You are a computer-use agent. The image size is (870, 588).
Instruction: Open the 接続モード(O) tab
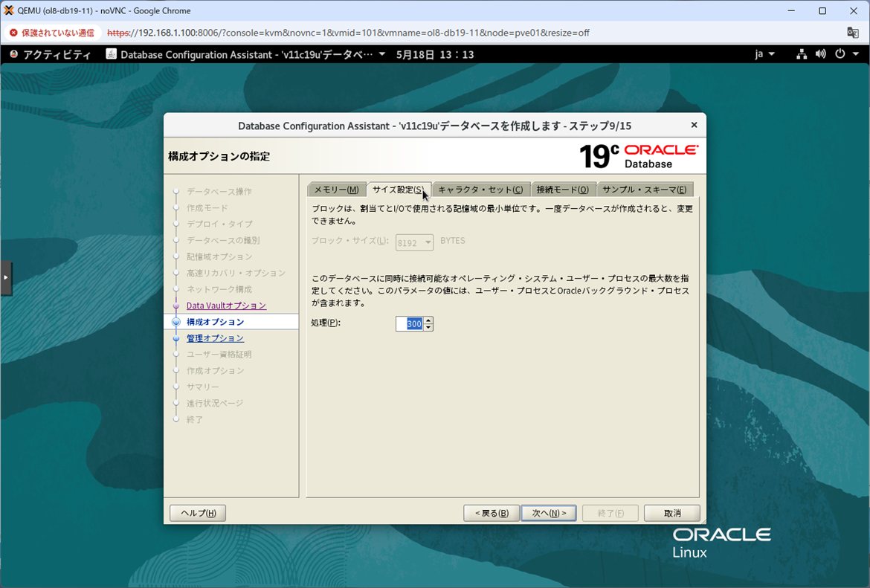pos(563,190)
